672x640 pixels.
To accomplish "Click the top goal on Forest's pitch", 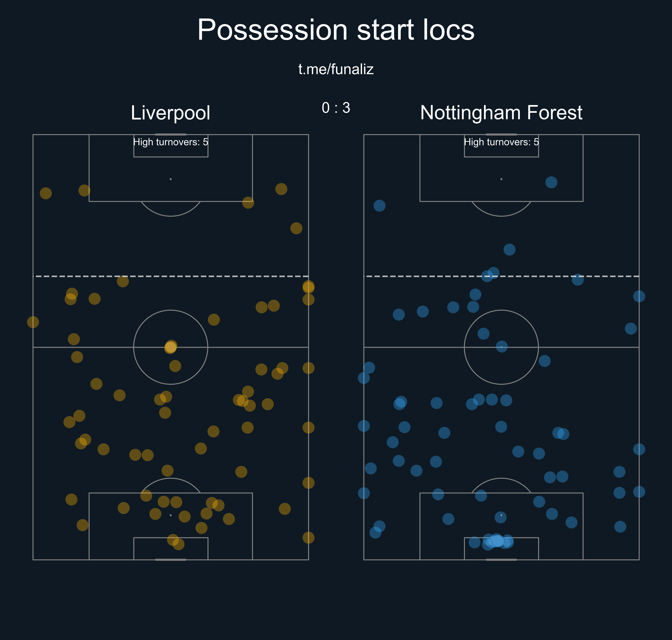I will coord(501,135).
